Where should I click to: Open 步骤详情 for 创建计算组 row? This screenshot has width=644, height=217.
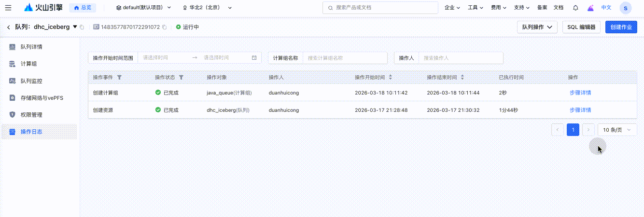coord(580,93)
